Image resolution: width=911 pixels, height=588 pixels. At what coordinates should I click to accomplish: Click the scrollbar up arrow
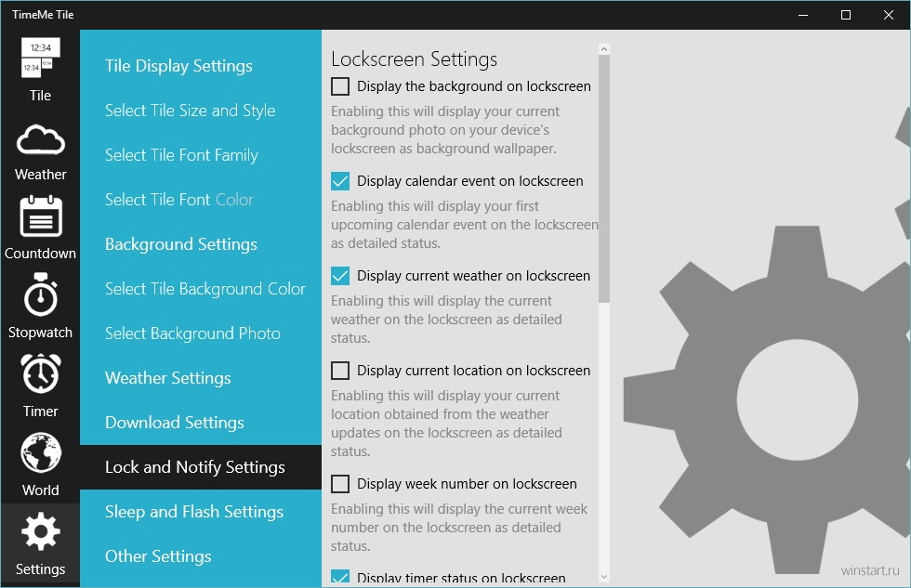(x=604, y=49)
